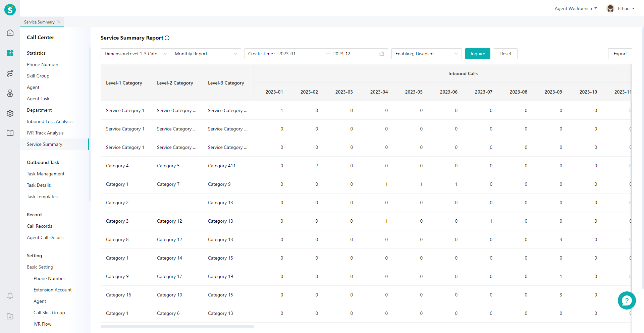Image resolution: width=644 pixels, height=333 pixels.
Task: Open Inbound Loss Analysis
Action: (50, 121)
